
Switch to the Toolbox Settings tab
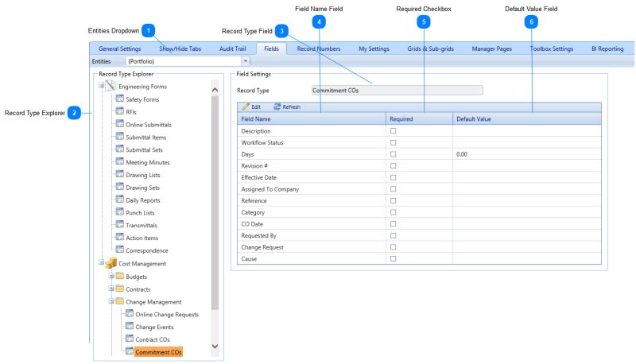click(552, 48)
